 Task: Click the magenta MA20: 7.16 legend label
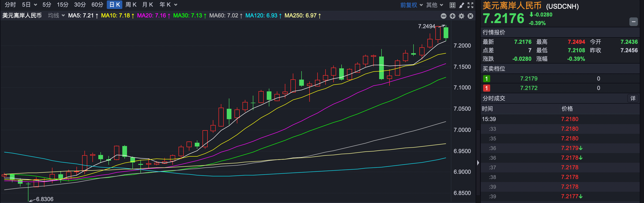(154, 16)
